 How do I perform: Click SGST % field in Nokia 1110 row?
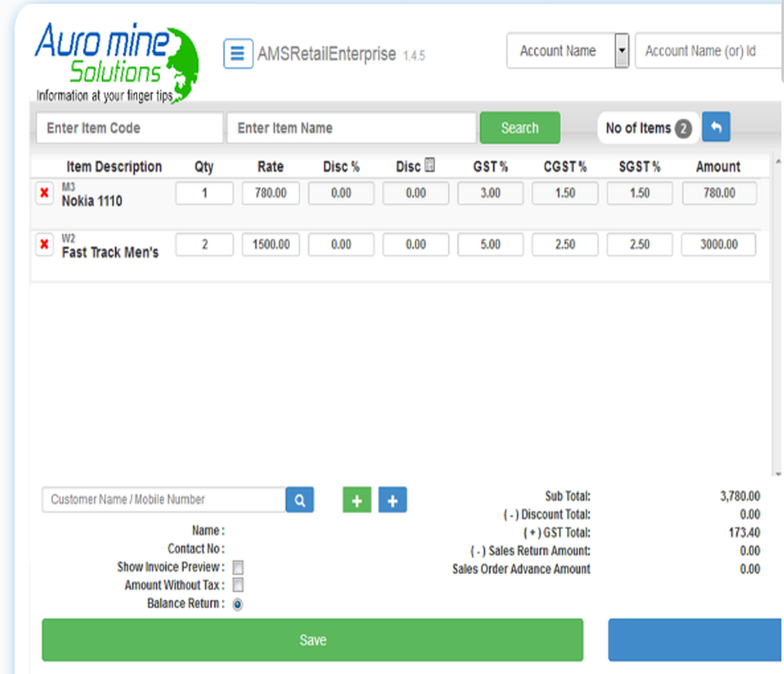point(640,193)
